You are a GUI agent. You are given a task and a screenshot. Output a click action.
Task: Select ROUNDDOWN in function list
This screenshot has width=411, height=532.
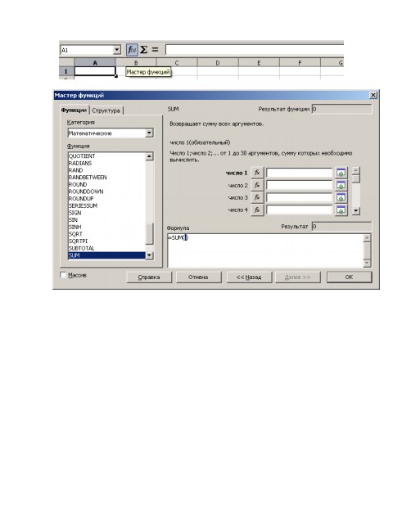point(106,192)
